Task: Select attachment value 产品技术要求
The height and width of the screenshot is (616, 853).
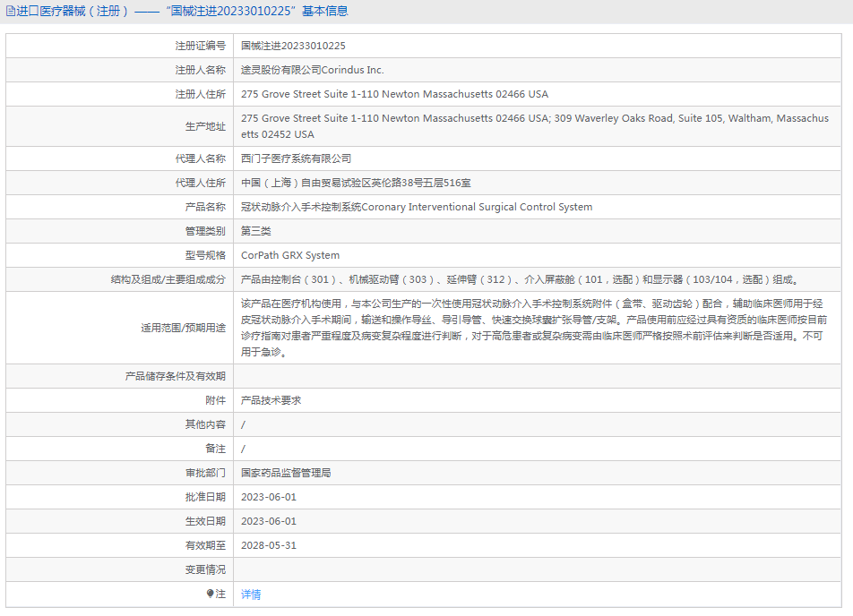Action: coord(271,401)
